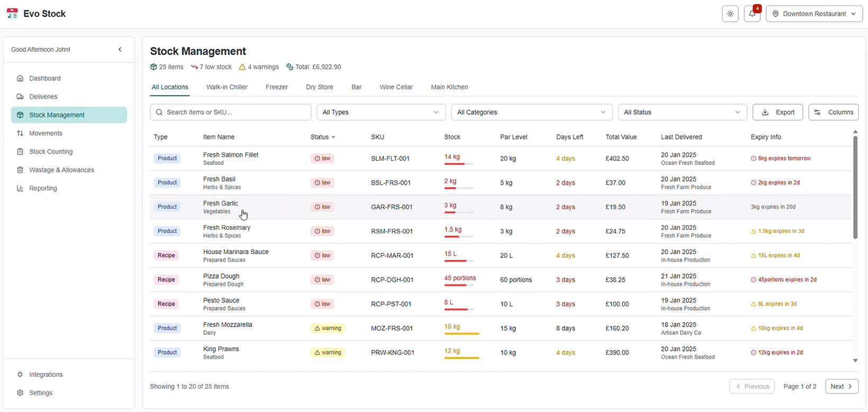Expand the Downtown Restaurant location dropdown
Viewport: 868px width, 412px height.
tap(814, 14)
